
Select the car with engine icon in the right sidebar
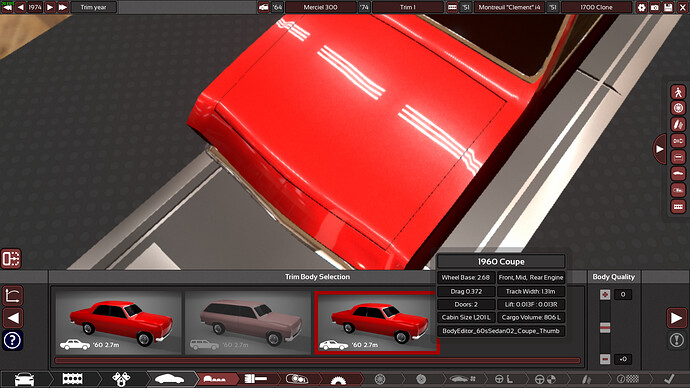click(678, 190)
